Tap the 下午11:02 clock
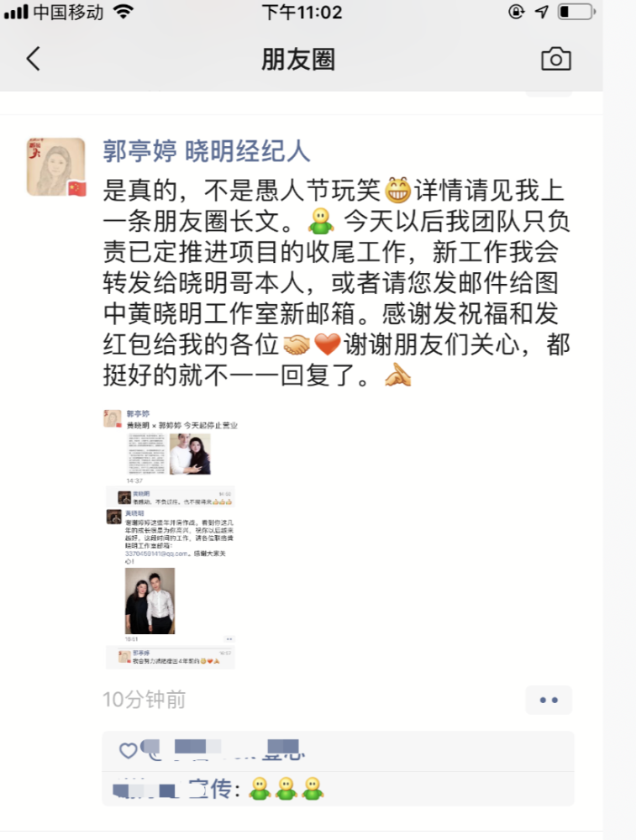 point(302,12)
